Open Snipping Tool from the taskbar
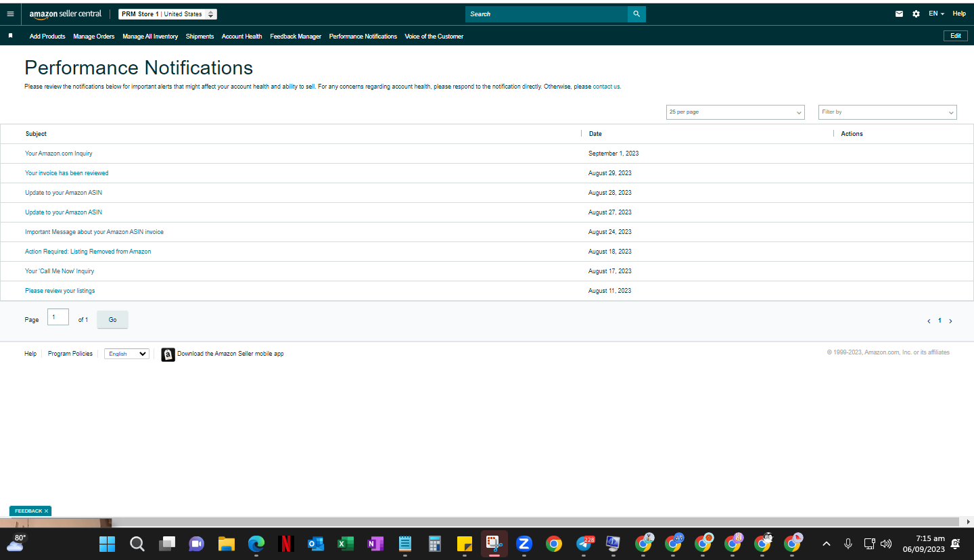 (x=494, y=544)
